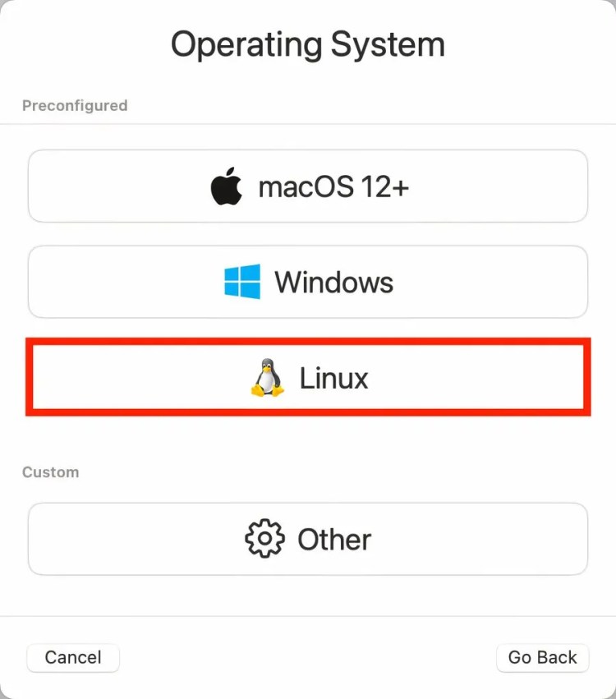Cancel the operating system dialog
This screenshot has height=699, width=616.
pos(73,658)
